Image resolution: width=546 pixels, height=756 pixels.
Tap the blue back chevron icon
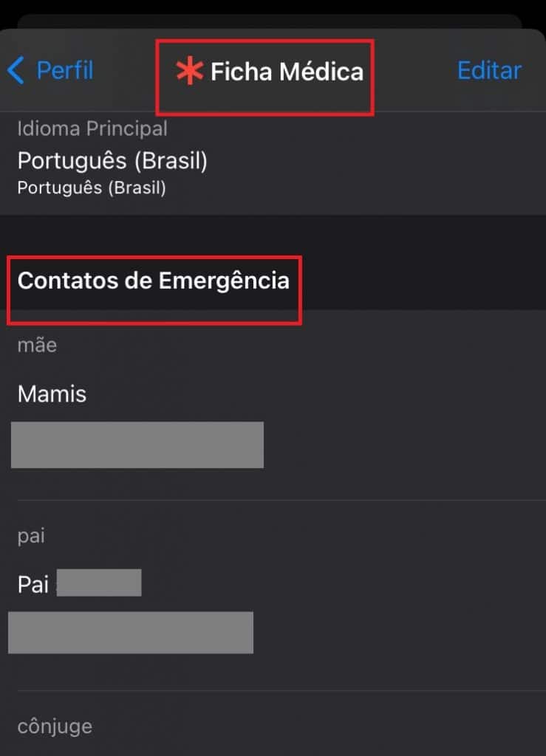16,70
